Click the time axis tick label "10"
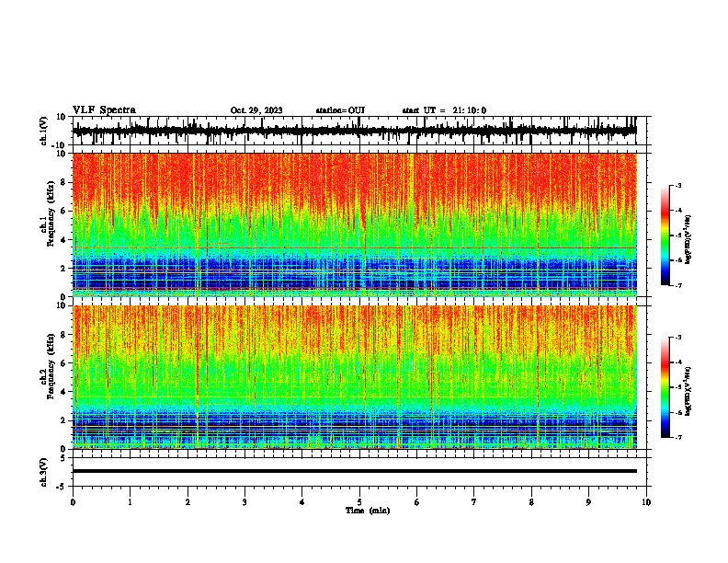The height and width of the screenshot is (563, 728). point(646,502)
